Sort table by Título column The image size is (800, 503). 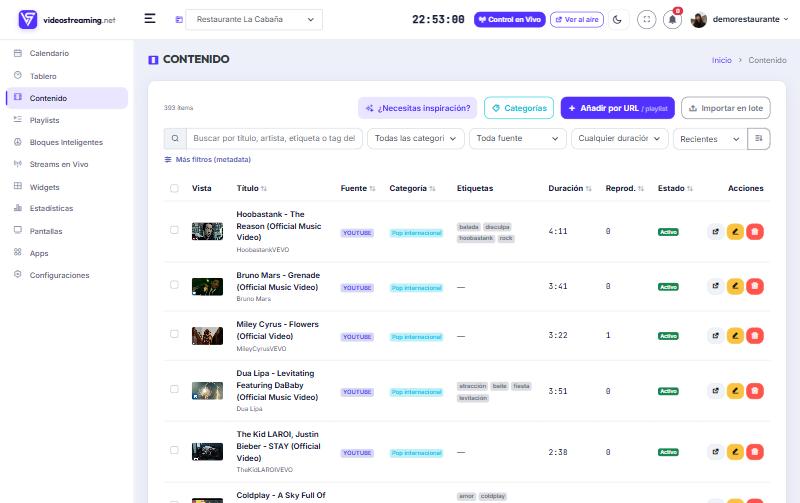tap(252, 188)
